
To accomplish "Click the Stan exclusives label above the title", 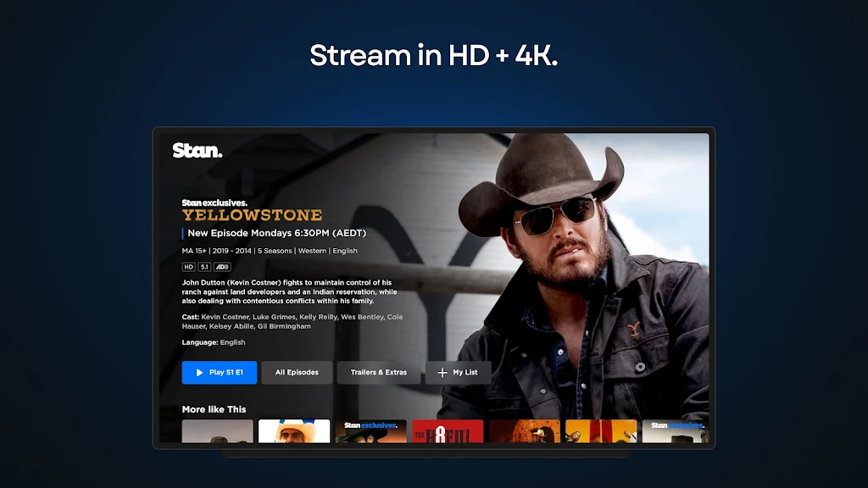I will click(214, 202).
